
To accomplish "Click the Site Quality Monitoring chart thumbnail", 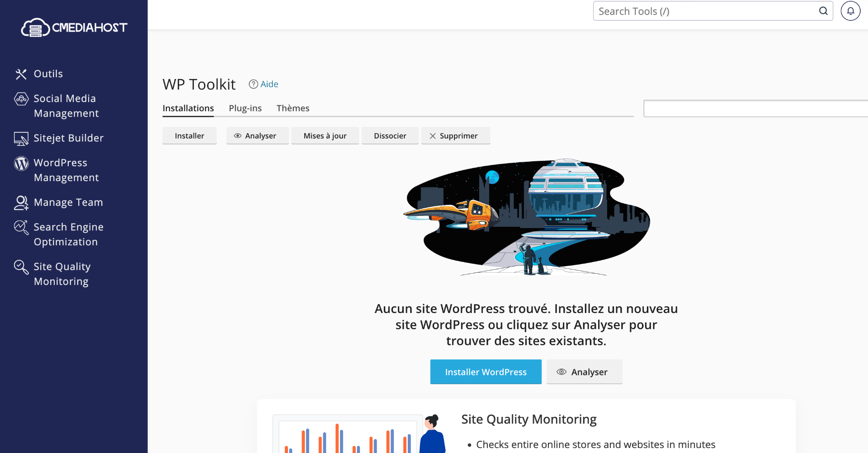I will (359, 434).
